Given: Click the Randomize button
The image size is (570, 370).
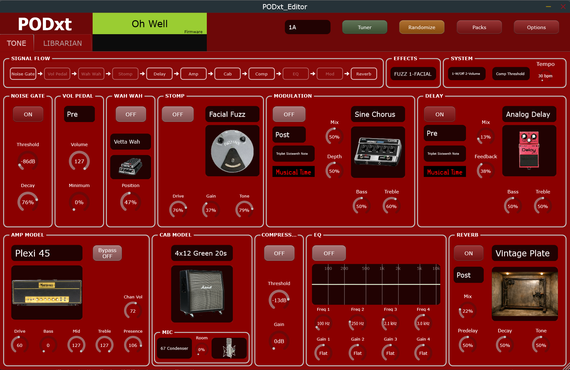Looking at the screenshot, I should tap(422, 27).
